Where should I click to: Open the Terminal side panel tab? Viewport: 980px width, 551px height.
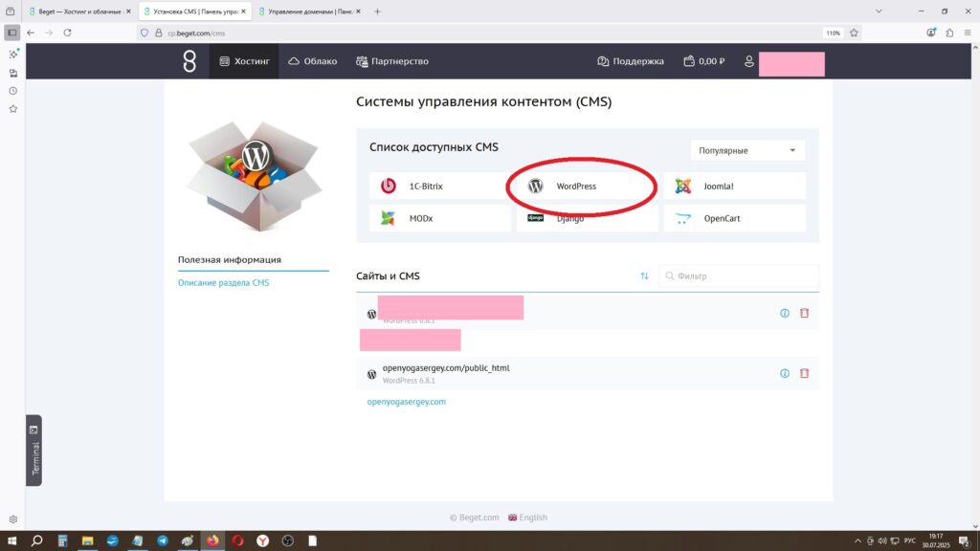pyautogui.click(x=33, y=451)
